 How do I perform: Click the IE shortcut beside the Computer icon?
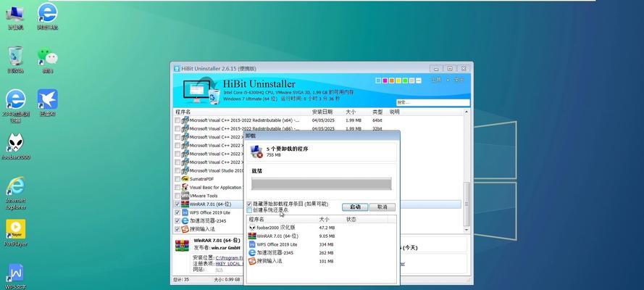48,17
